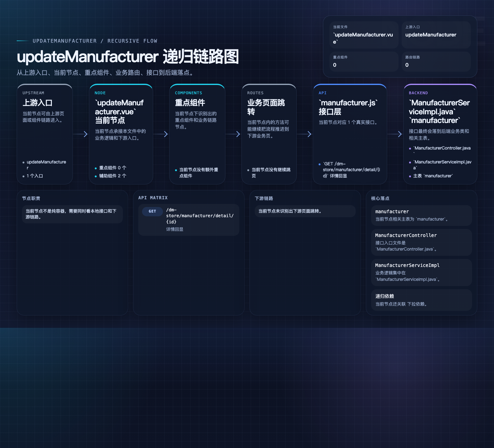Select the 当前节点未识别出下游页面跳转 note
Screen dimensions: 494x448
pos(305,211)
